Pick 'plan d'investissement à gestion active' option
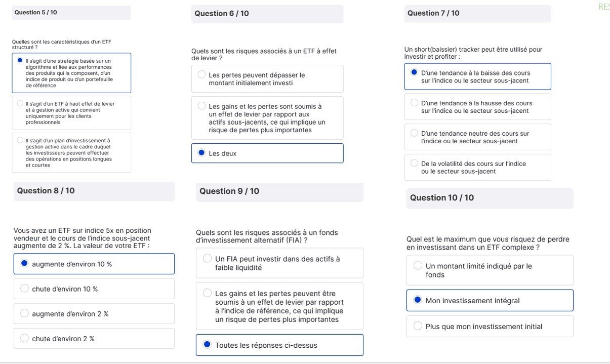Image resolution: width=610 pixels, height=364 pixels. (20, 140)
